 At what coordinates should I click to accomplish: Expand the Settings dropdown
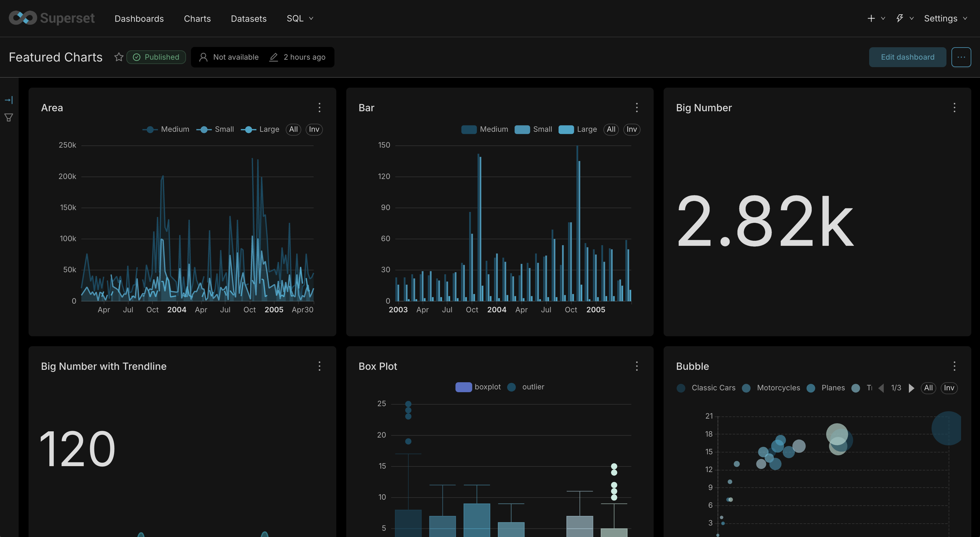tap(946, 18)
